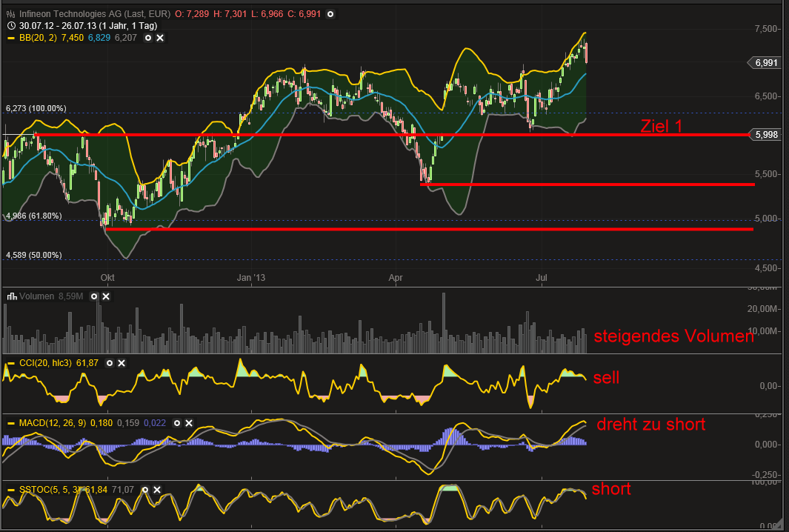Open the Volumen panel settings
This screenshot has height=532, width=789.
pos(94,296)
